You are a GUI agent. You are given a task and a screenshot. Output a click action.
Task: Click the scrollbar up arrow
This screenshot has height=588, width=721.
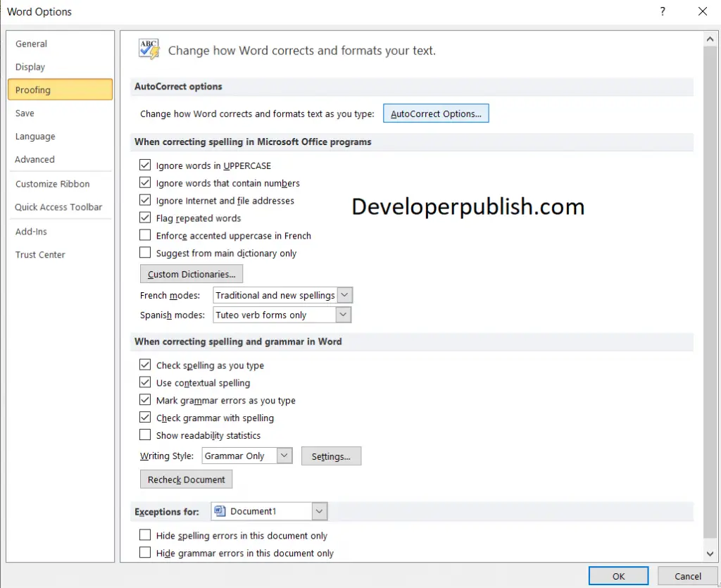[x=710, y=39]
